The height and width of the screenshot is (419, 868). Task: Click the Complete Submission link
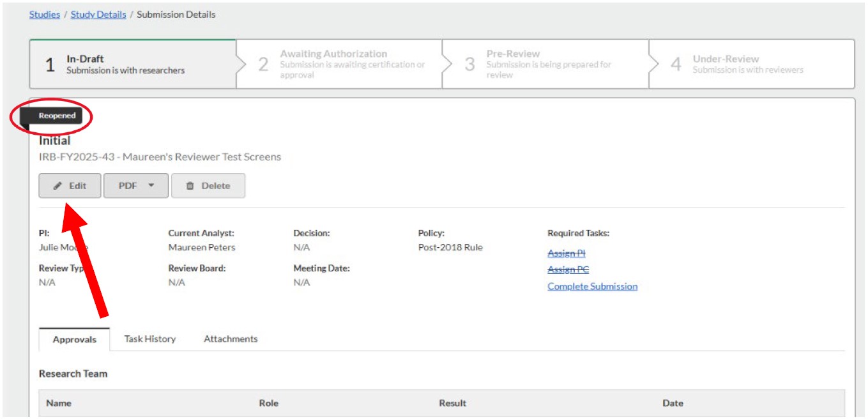(x=593, y=286)
